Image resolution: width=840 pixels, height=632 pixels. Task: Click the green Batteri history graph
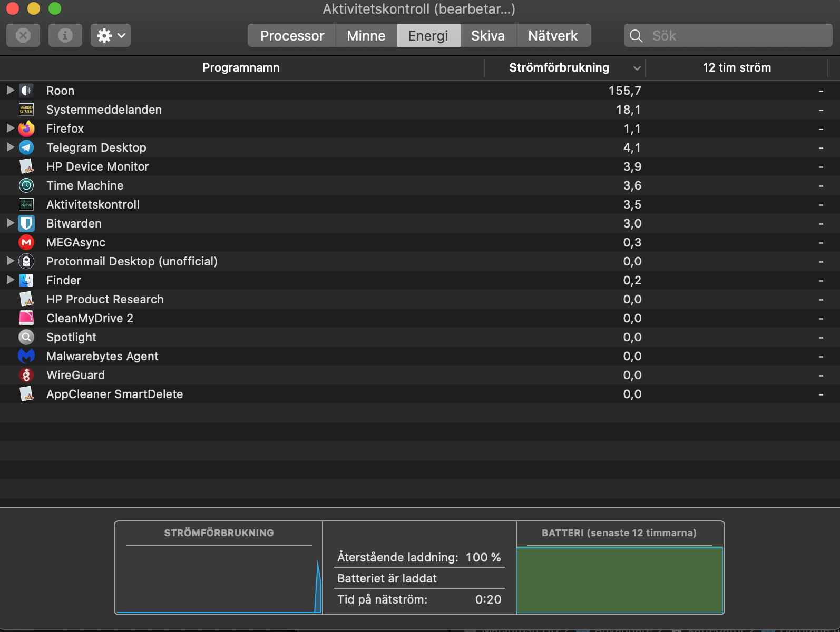tap(620, 580)
